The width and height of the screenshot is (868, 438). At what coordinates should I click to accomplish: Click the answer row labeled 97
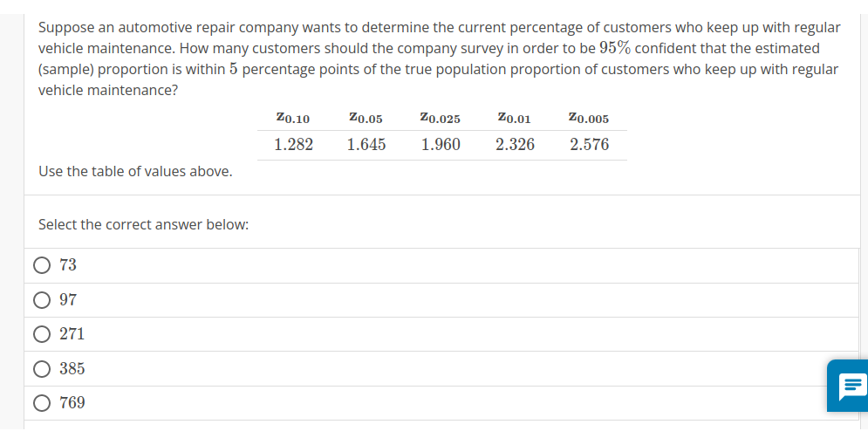coord(441,300)
